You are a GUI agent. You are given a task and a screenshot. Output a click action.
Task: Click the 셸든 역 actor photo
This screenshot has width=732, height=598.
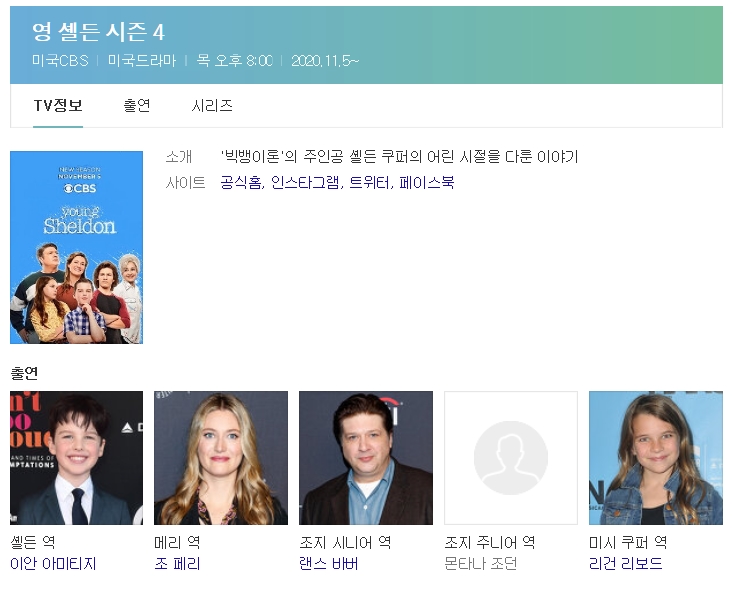pyautogui.click(x=77, y=458)
